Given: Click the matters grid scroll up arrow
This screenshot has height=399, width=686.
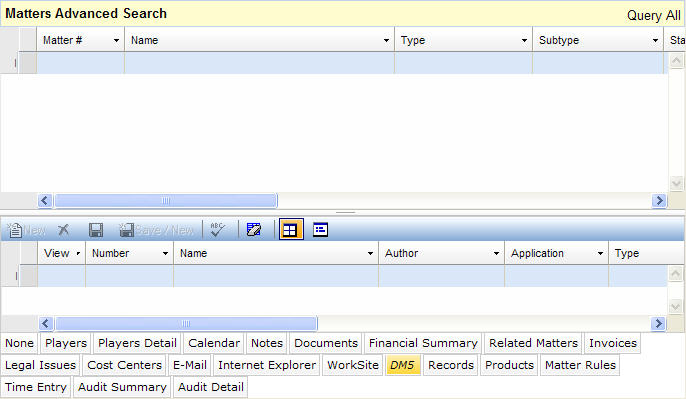Looking at the screenshot, I should [x=676, y=60].
